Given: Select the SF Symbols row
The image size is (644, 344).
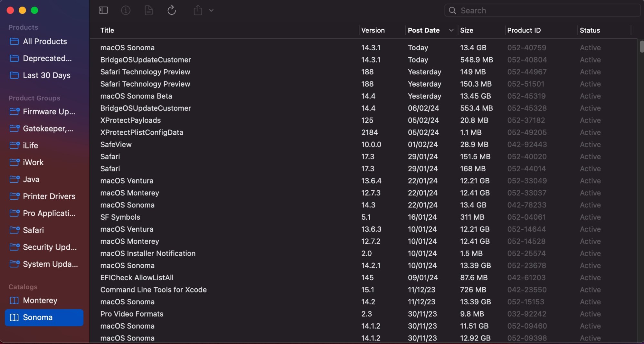Looking at the screenshot, I should (x=363, y=217).
